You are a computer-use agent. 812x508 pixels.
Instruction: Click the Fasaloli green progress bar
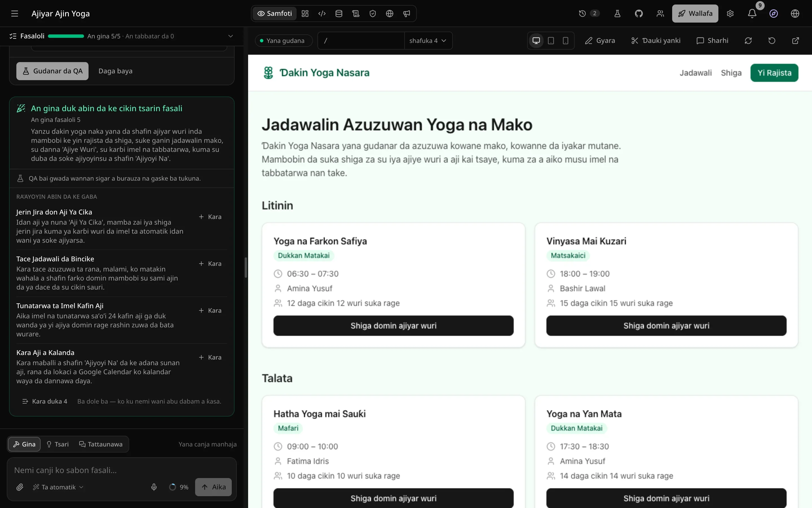point(66,36)
